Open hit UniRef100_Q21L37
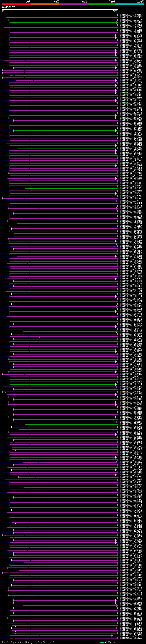 pyautogui.click(x=131, y=20)
